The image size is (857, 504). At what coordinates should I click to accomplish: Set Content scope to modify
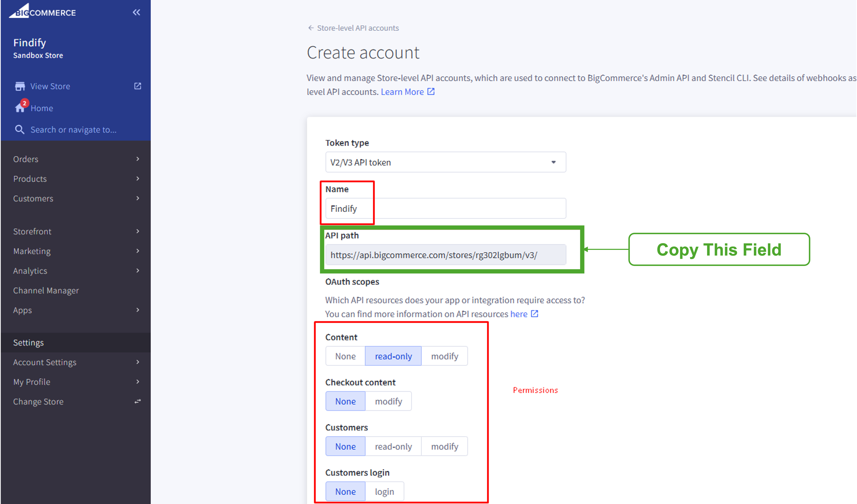pos(444,356)
